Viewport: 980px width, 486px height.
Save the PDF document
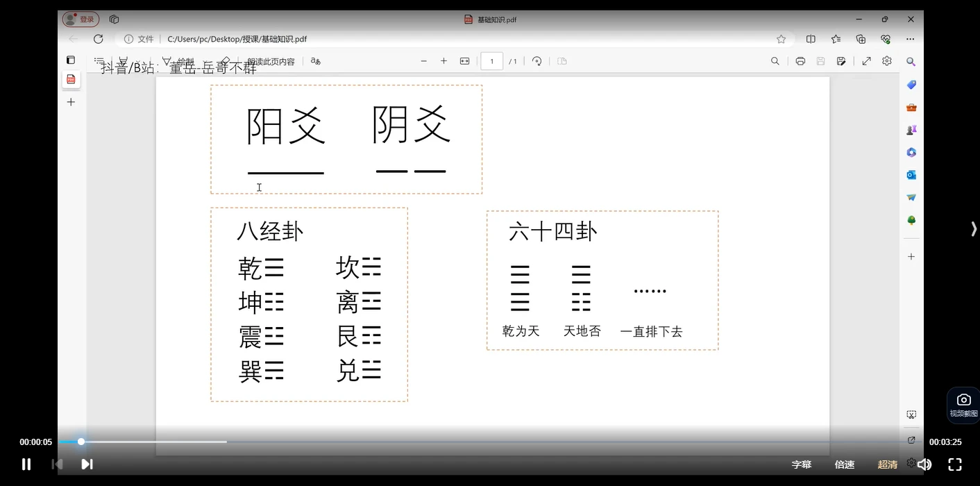pyautogui.click(x=820, y=61)
